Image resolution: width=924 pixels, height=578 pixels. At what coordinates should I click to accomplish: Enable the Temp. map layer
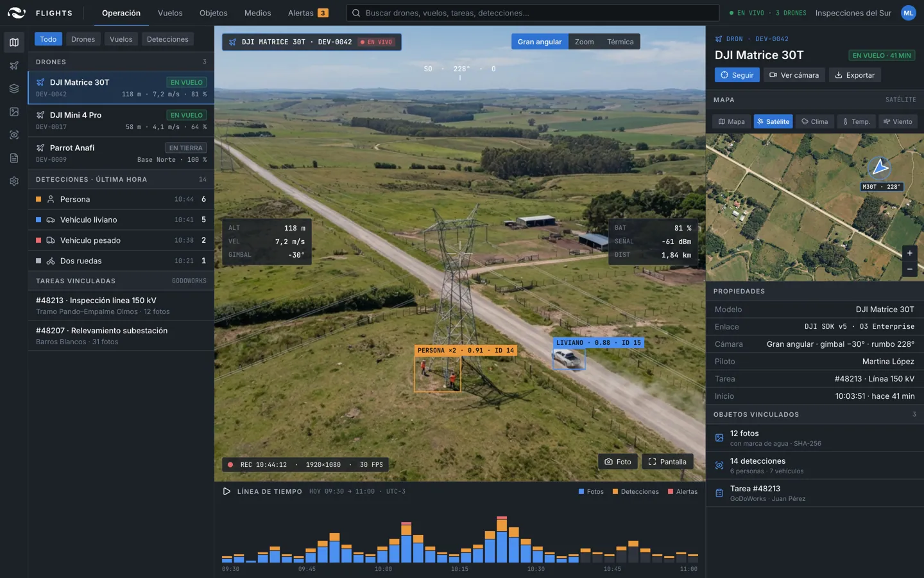[857, 121]
